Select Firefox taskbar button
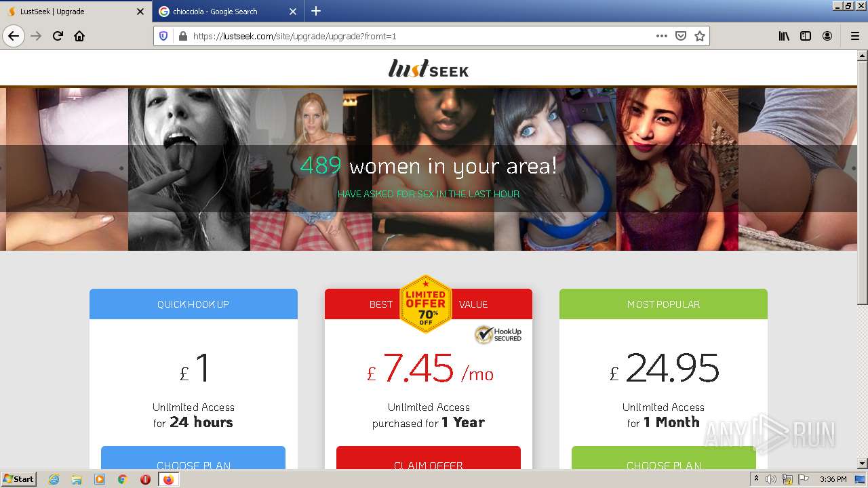 point(168,479)
